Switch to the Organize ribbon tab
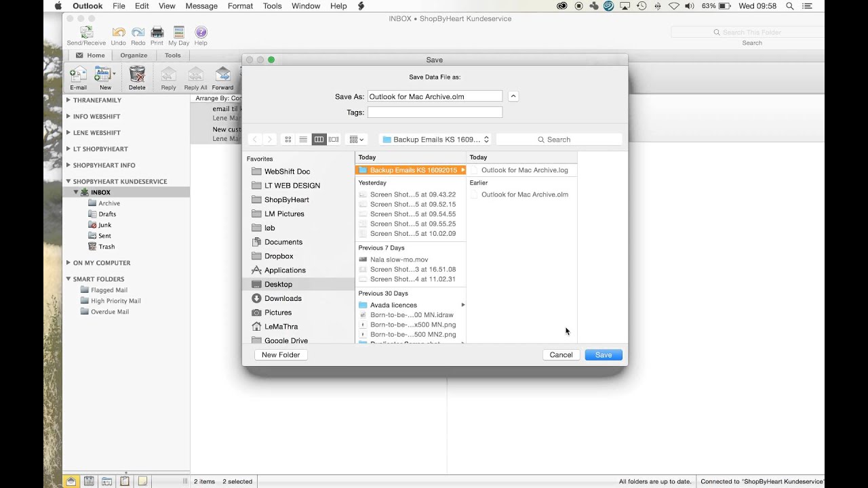Viewport: 868px width, 488px height. (134, 56)
